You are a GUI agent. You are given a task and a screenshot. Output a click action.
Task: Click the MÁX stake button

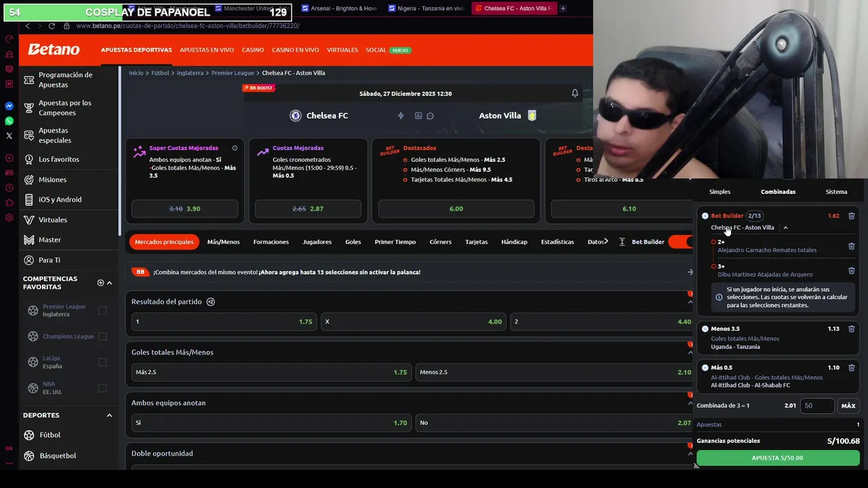[848, 406]
